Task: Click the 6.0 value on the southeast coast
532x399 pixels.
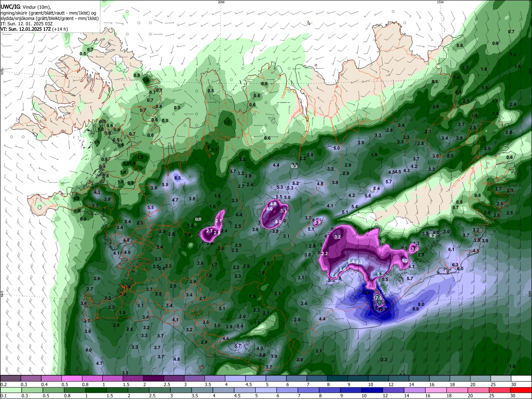Action: point(460,268)
